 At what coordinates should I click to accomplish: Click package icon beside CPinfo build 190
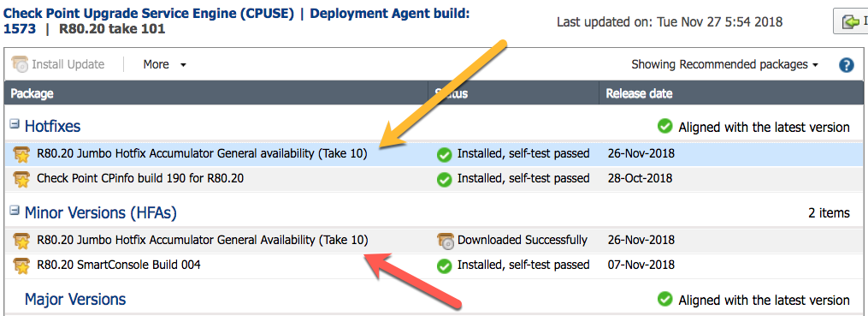[x=21, y=178]
